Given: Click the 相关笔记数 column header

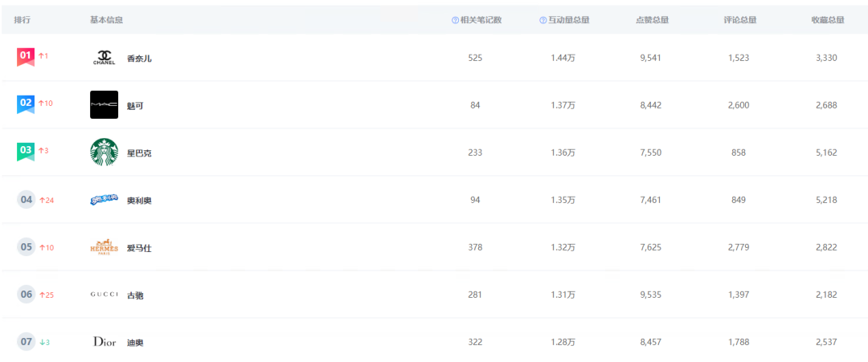Looking at the screenshot, I should coord(481,20).
